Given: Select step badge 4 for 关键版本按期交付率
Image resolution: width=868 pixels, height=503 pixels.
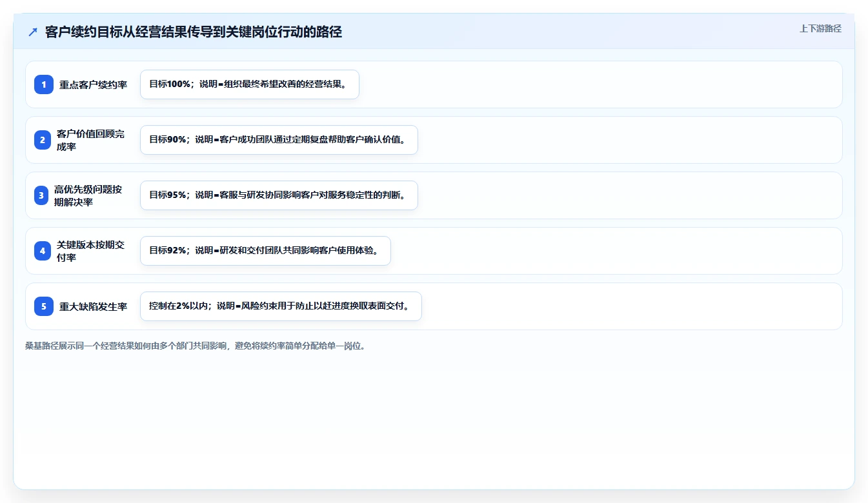Looking at the screenshot, I should coord(43,251).
